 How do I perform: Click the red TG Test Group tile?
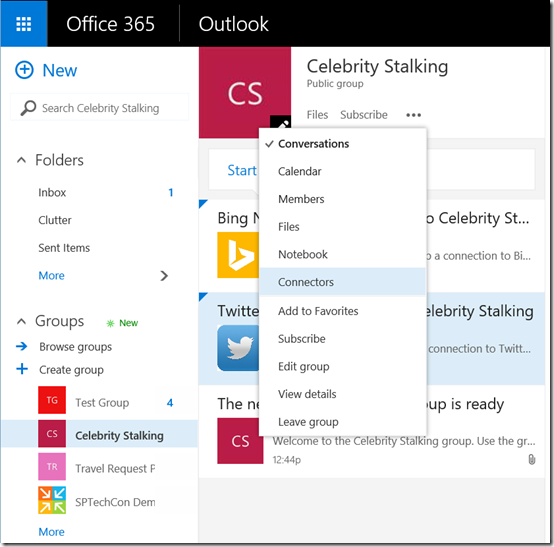pos(52,400)
